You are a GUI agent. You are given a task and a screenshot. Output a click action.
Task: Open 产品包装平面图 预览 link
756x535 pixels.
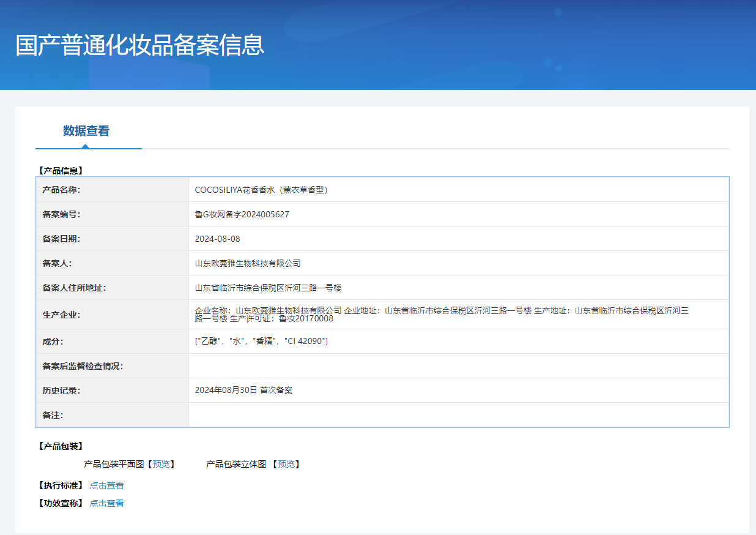[161, 465]
